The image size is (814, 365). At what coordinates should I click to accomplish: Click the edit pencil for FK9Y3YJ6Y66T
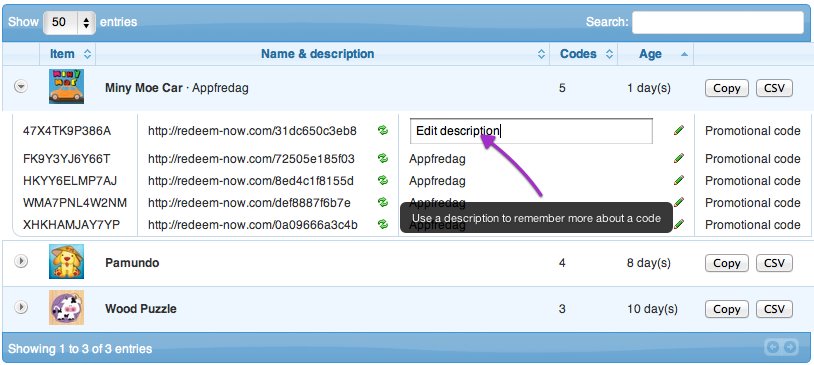pos(679,158)
